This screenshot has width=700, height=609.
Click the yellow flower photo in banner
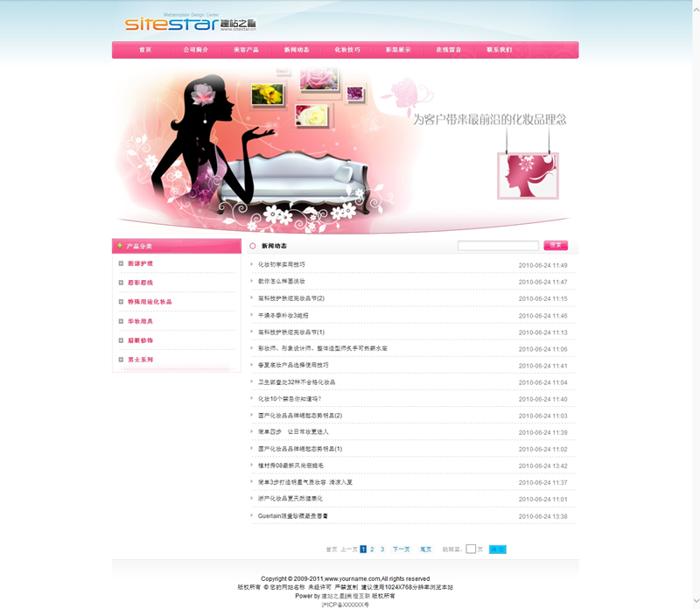tap(267, 94)
